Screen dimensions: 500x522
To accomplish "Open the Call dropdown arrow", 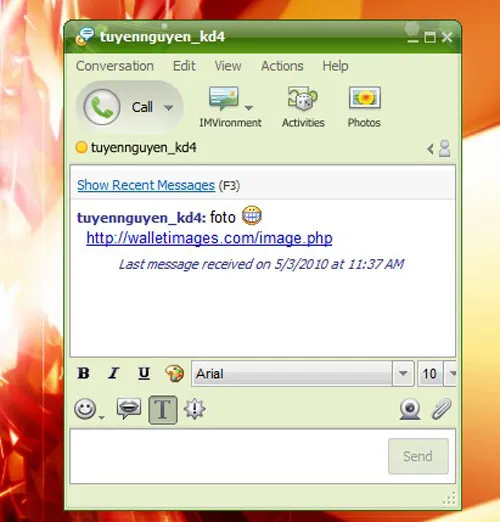I will point(168,107).
